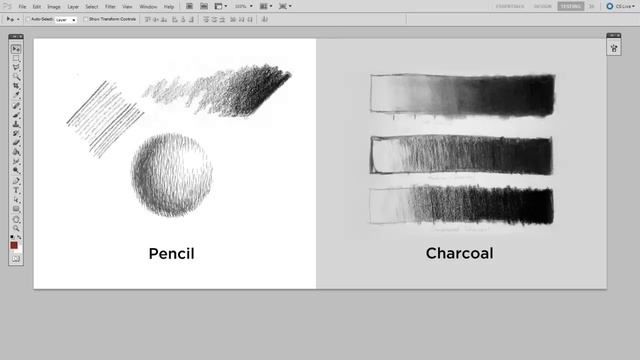Open the View menu
Viewport: 640px width, 360px height.
point(127,7)
